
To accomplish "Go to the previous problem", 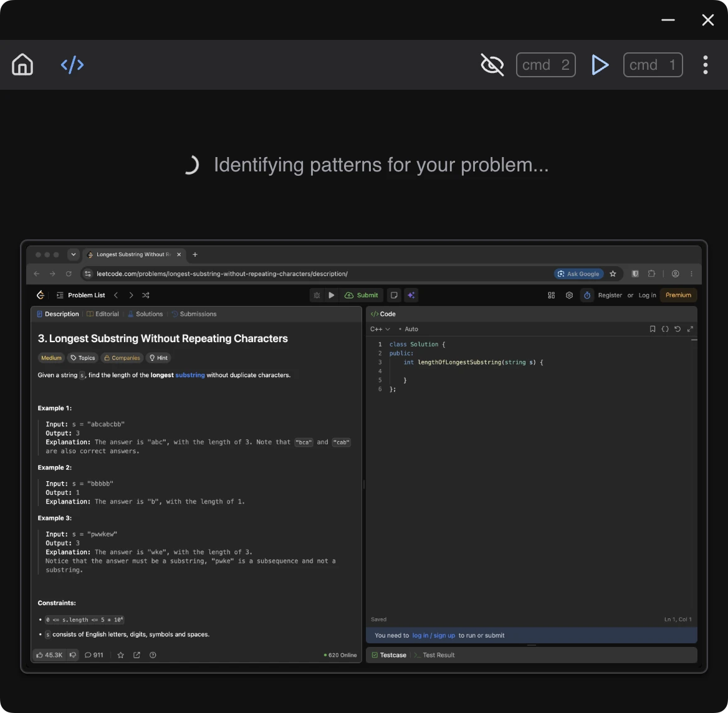I will click(116, 295).
